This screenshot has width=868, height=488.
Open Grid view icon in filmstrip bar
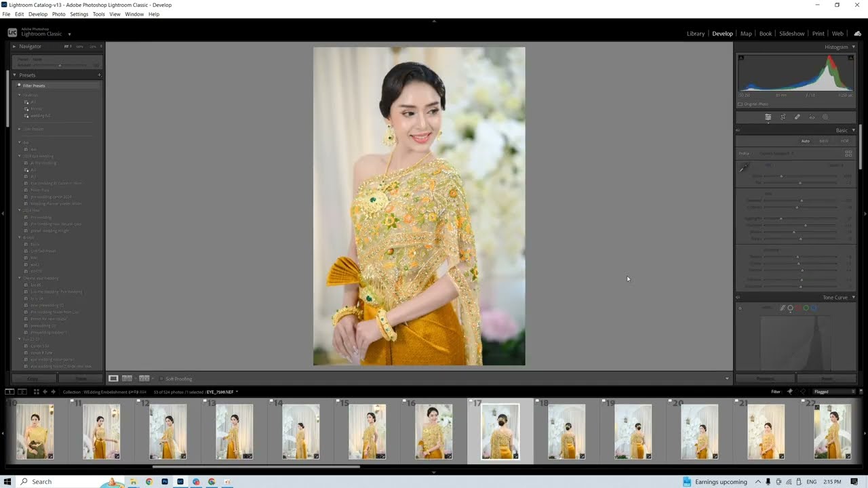coord(37,392)
